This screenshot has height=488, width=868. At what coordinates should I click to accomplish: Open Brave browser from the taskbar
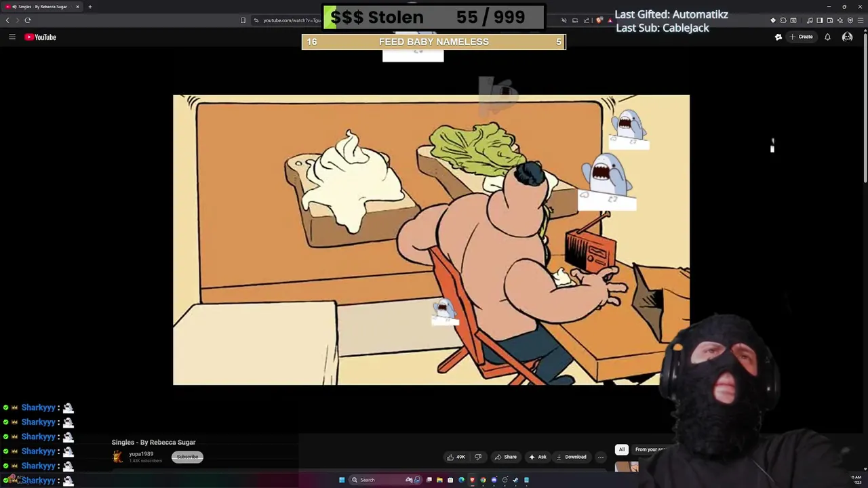point(472,480)
